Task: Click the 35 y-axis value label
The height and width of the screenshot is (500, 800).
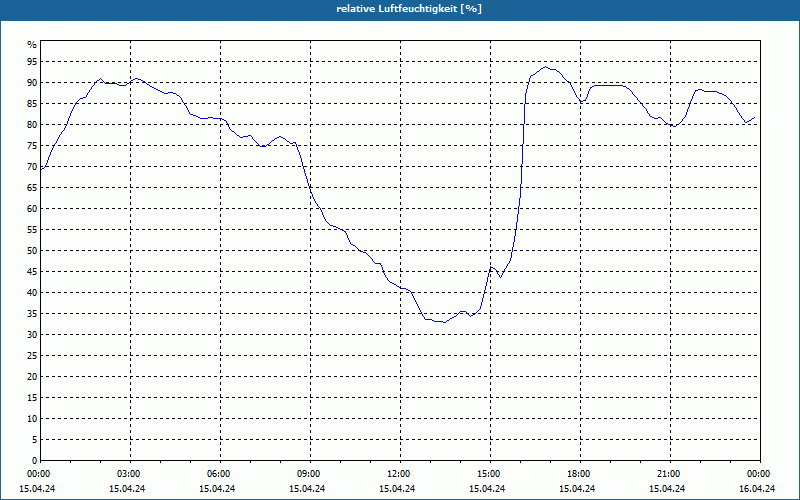Action: click(x=32, y=314)
